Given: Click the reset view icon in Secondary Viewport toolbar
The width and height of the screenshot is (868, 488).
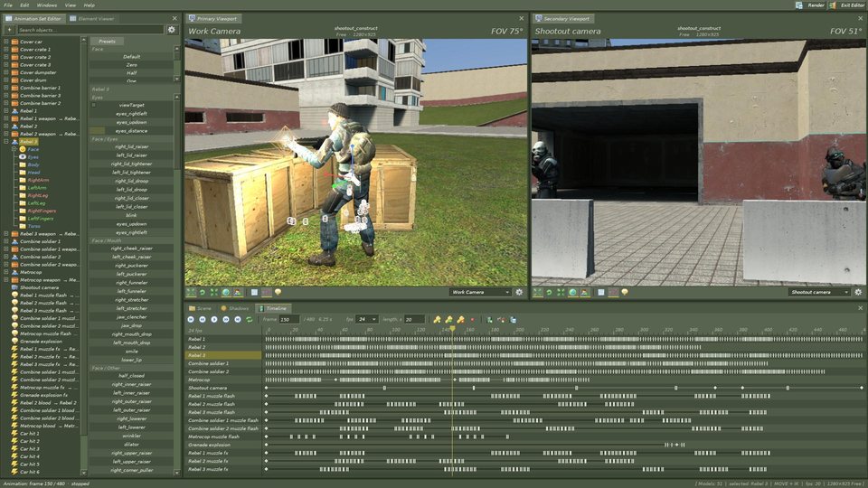Looking at the screenshot, I should tap(549, 292).
